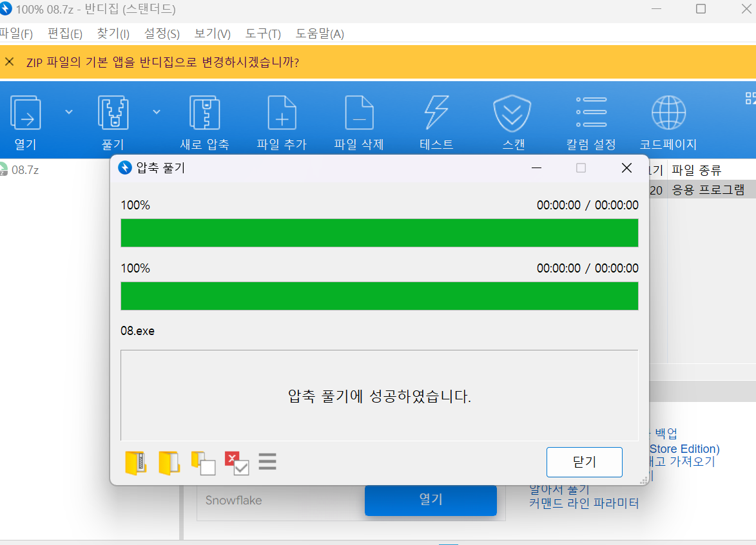
Task: Open the 백업 link
Action: [x=665, y=433]
